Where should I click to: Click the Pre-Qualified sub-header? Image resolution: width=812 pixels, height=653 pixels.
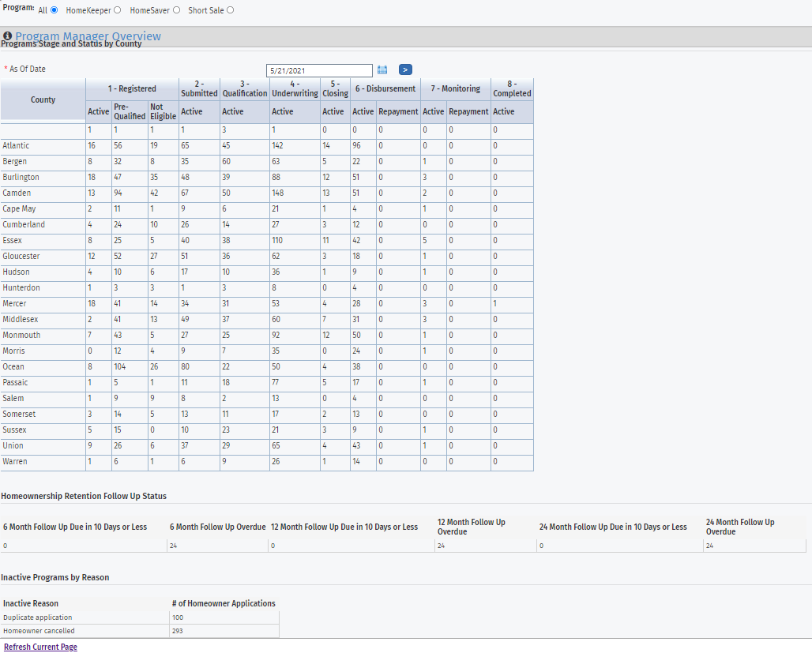tap(130, 111)
